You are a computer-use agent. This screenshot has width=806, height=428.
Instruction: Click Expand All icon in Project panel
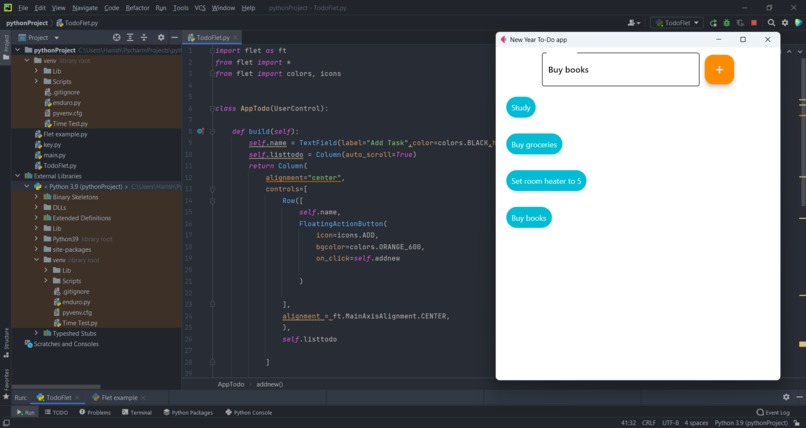point(130,38)
